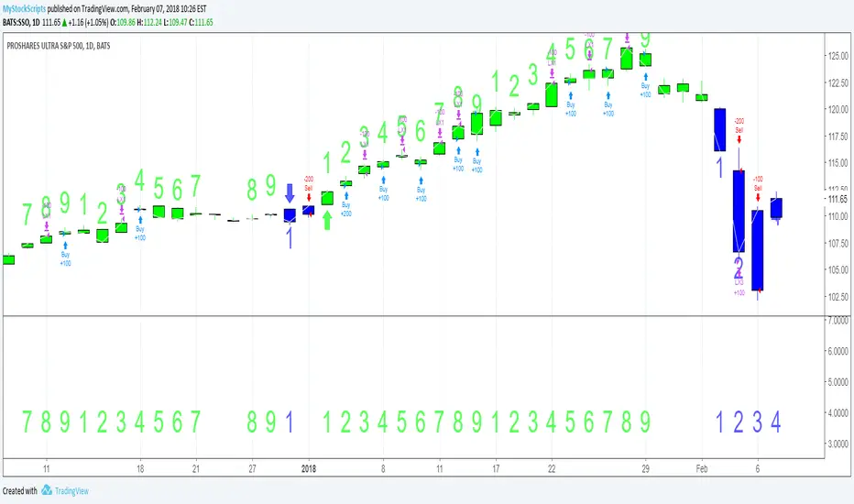Select the open value O:109.86
The height and width of the screenshot is (504, 854).
pyautogui.click(x=123, y=22)
